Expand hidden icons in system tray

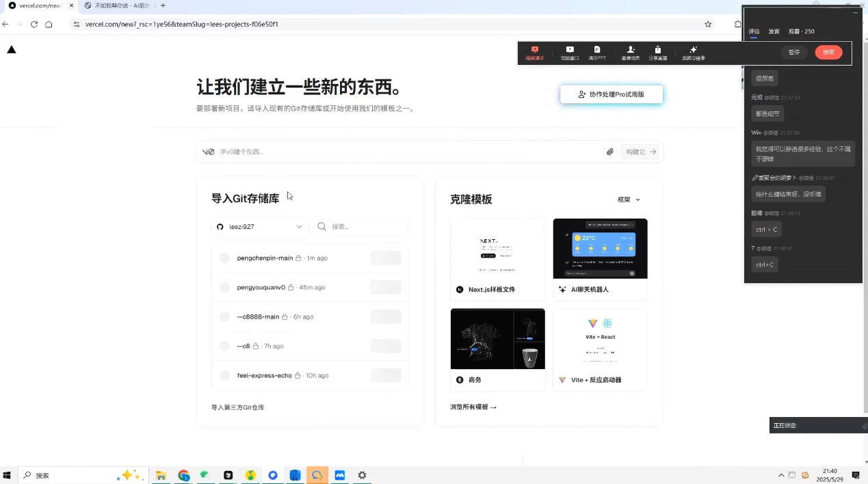pyautogui.click(x=780, y=474)
